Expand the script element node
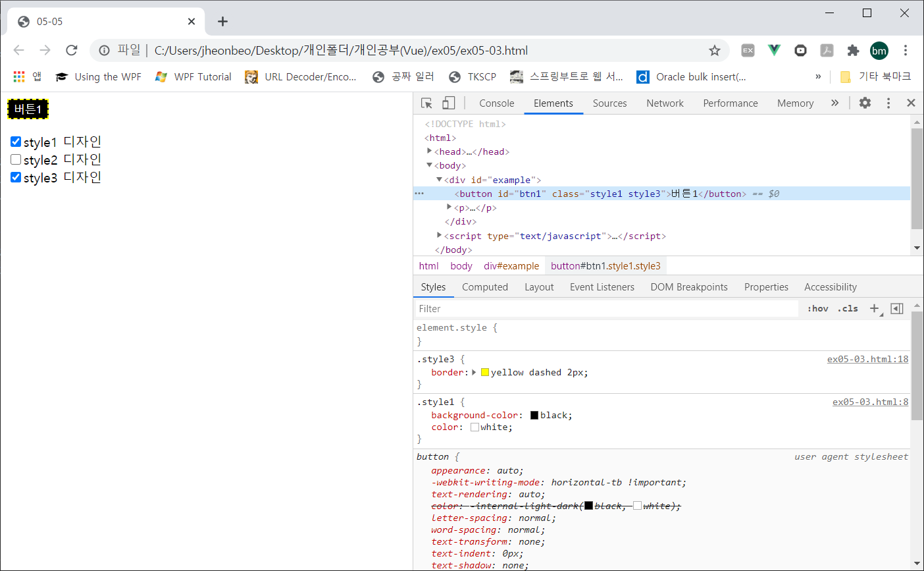The height and width of the screenshot is (571, 924). click(x=440, y=235)
